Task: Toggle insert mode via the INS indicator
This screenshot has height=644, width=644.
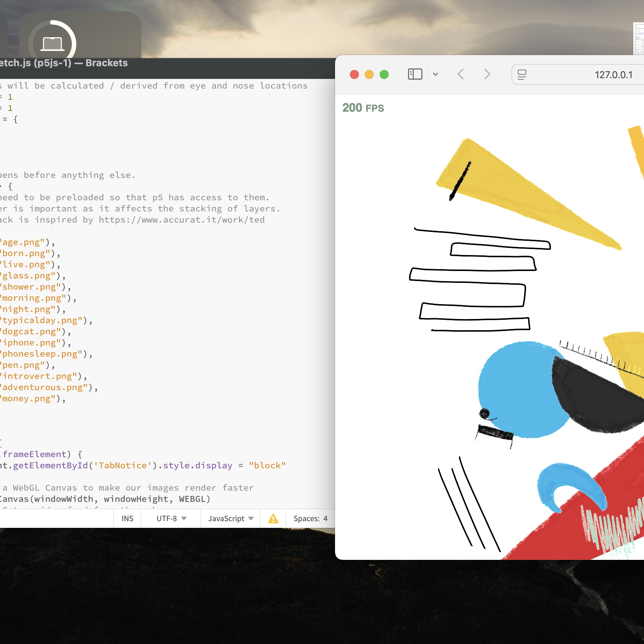Action: 127,518
